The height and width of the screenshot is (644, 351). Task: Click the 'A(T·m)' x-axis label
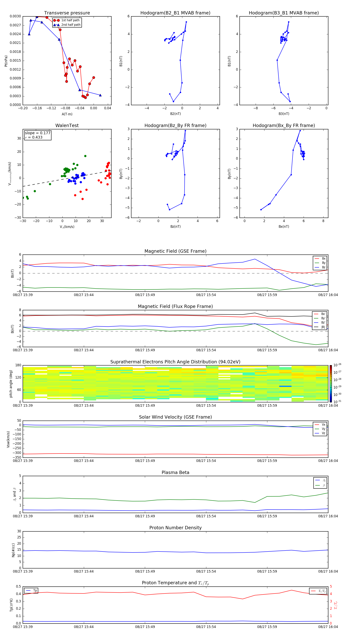pos(67,114)
